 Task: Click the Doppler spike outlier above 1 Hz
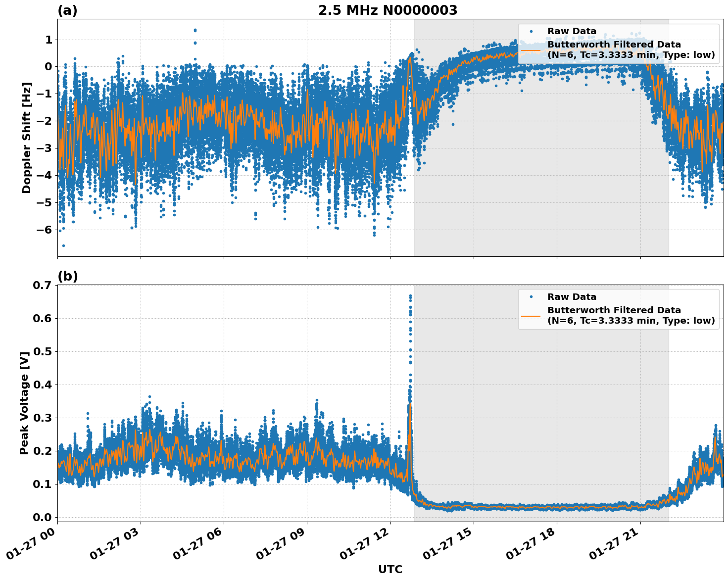[x=195, y=30]
